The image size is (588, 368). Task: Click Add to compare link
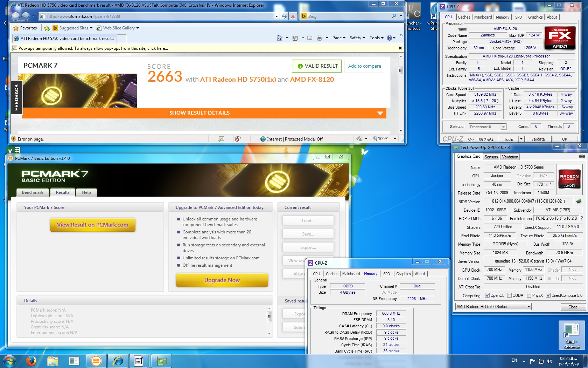pos(364,66)
